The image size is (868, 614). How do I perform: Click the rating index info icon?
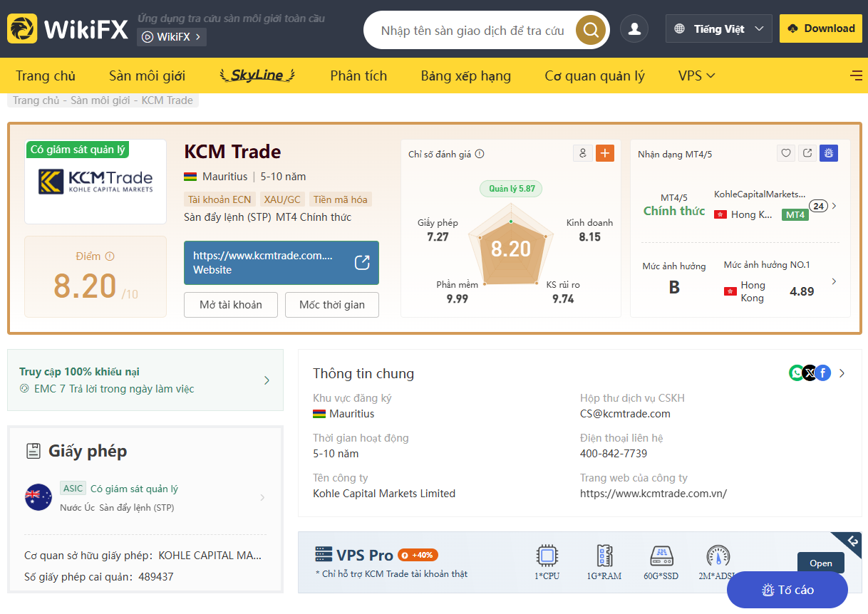(x=480, y=154)
